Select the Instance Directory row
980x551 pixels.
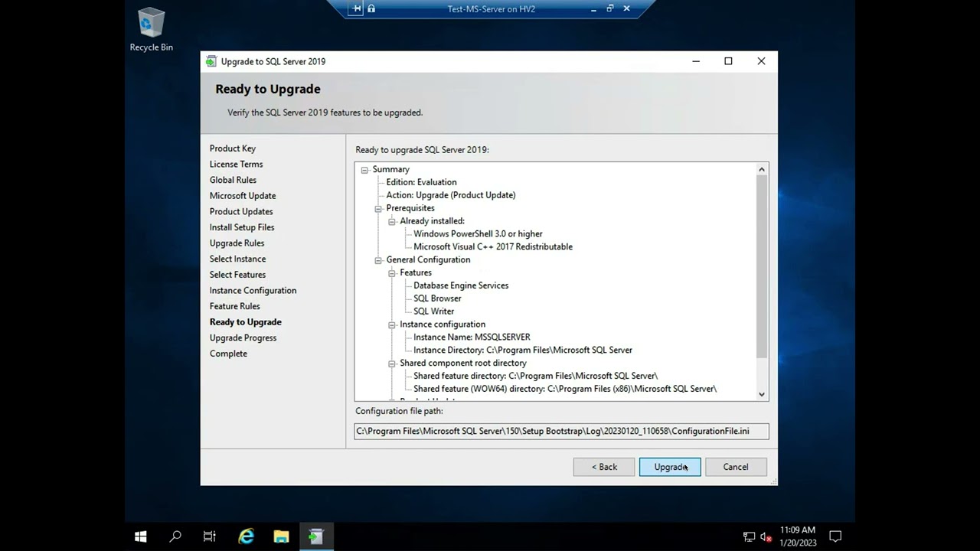(x=523, y=350)
